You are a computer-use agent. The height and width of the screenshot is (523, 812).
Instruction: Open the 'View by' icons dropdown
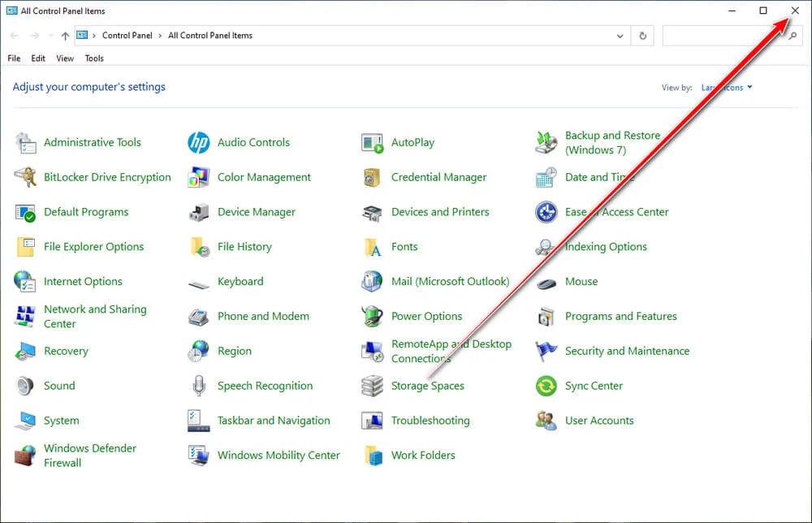(x=725, y=86)
